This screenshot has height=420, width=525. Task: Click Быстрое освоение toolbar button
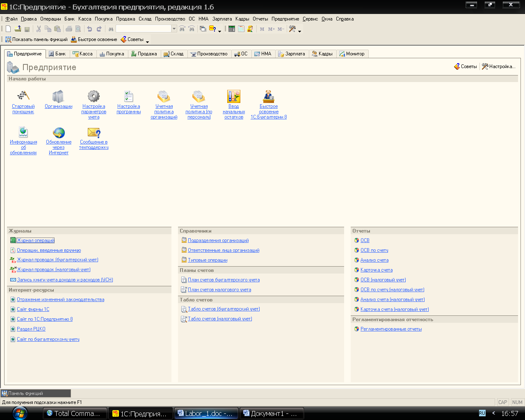click(94, 39)
